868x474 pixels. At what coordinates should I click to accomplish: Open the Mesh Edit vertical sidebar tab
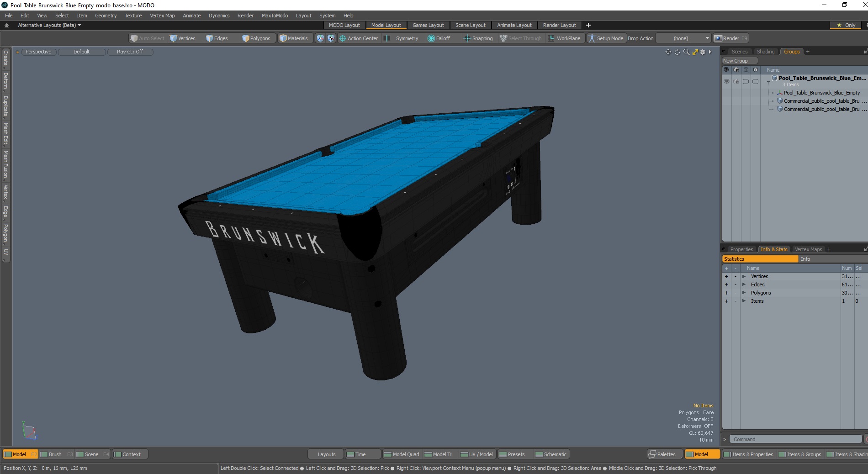click(x=6, y=133)
